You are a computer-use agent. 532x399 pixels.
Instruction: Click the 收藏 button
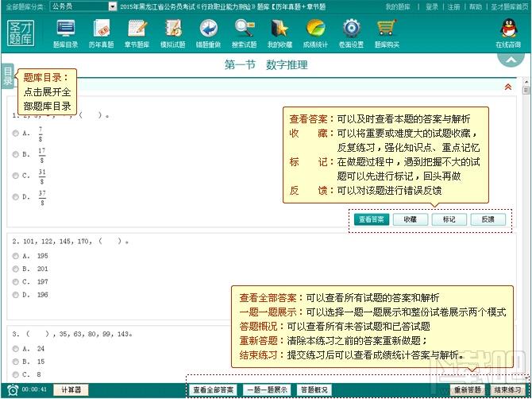pos(411,219)
